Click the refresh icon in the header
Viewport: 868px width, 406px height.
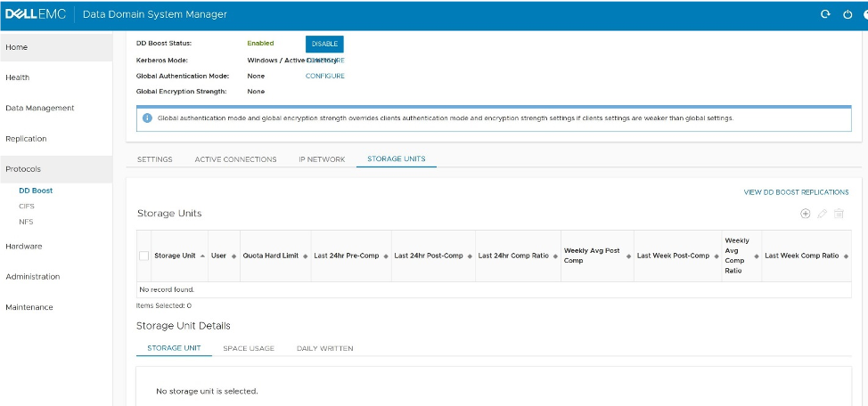(825, 14)
